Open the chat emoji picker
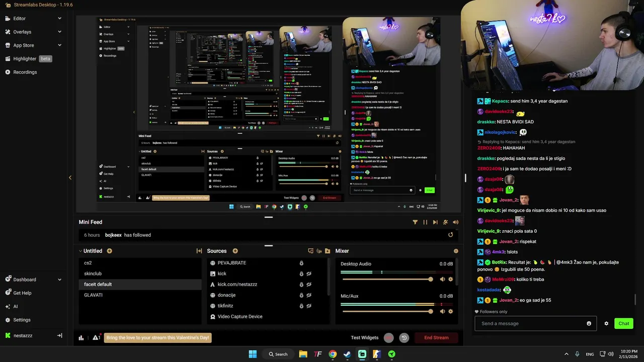 coord(589,323)
